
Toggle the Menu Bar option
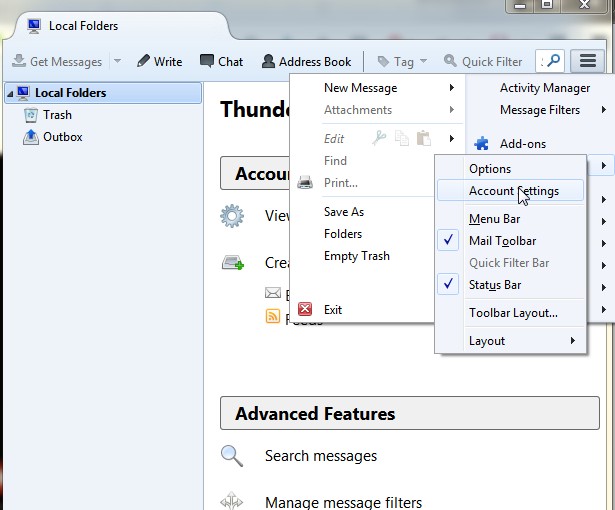pyautogui.click(x=495, y=219)
